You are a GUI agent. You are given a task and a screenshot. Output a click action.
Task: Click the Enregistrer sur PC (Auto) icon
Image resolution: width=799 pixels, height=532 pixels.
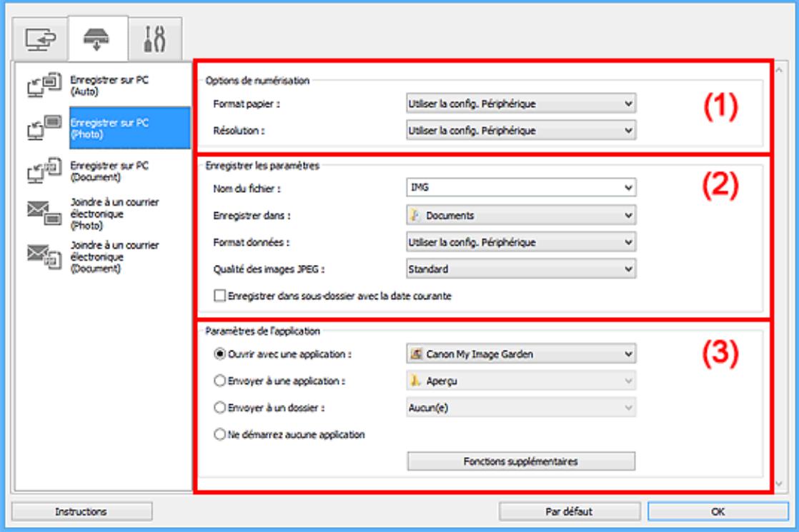(44, 85)
